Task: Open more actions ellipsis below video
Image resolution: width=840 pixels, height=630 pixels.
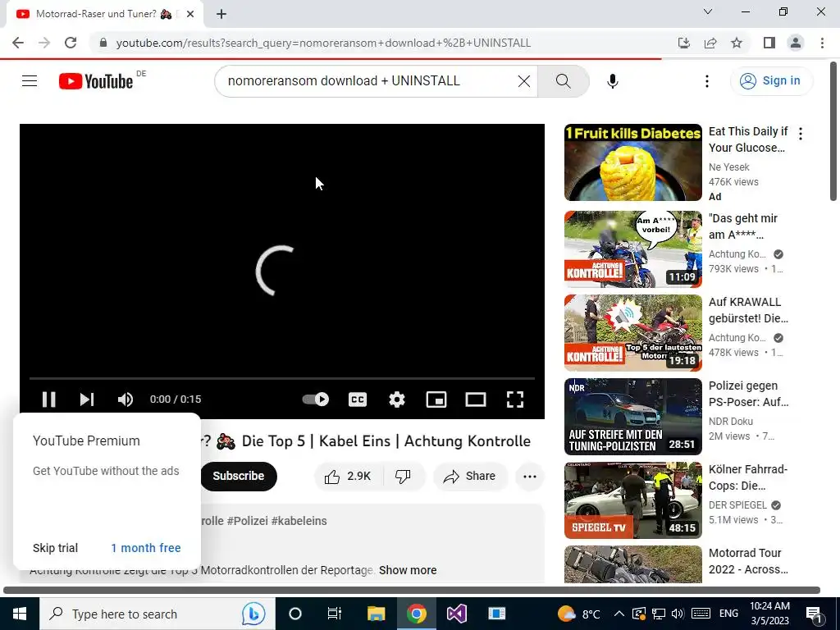Action: click(529, 476)
